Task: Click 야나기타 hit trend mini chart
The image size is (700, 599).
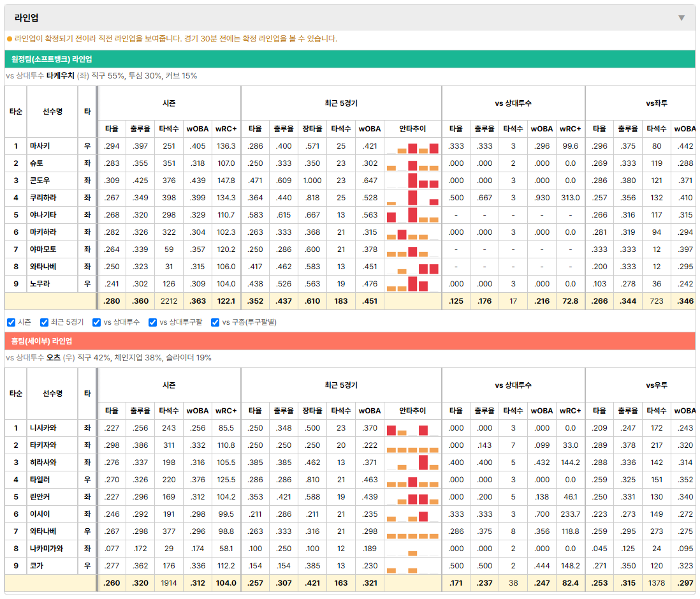Action: point(412,215)
